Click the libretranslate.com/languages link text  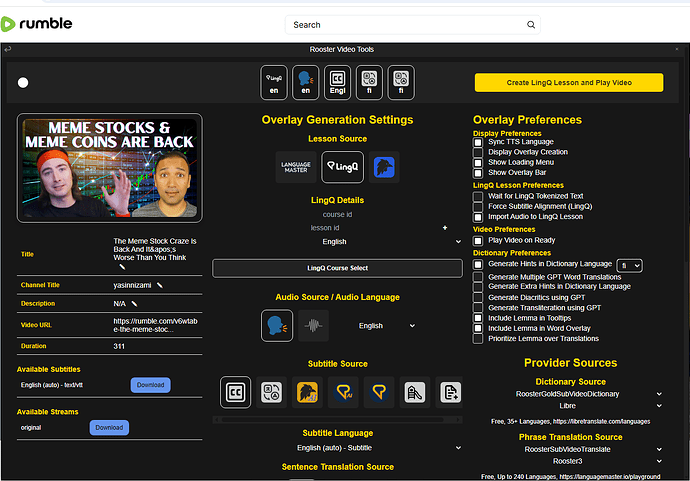(601, 422)
